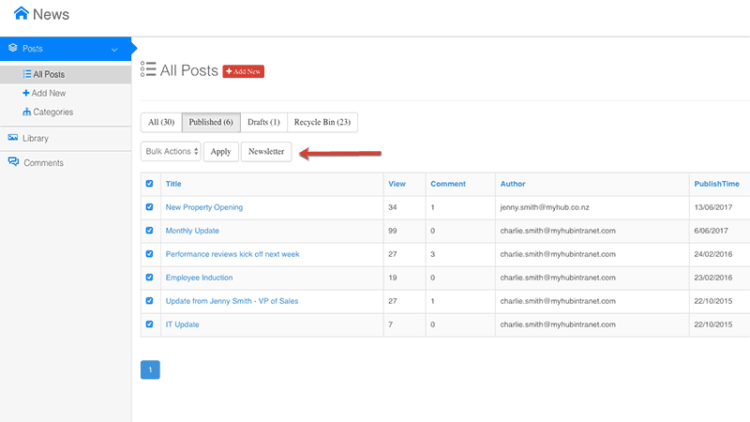Switch to the Drafts (1) tab

pyautogui.click(x=264, y=122)
